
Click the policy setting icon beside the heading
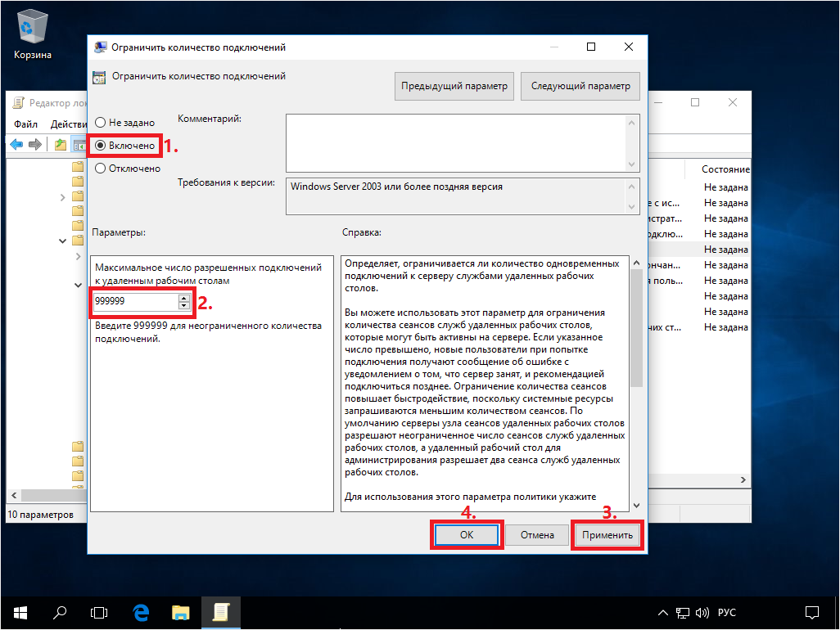tap(99, 78)
